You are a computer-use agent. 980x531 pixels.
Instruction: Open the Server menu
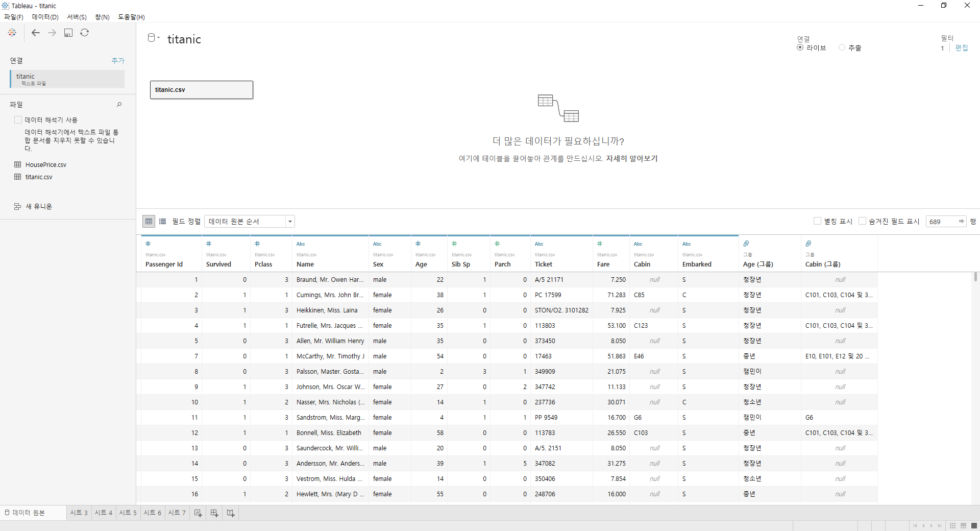tap(77, 17)
